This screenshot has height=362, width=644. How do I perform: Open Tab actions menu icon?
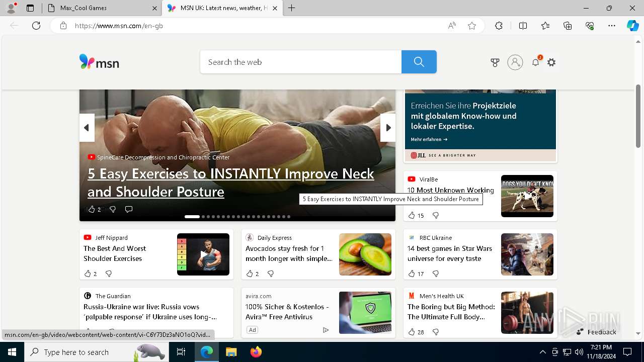[x=30, y=8]
